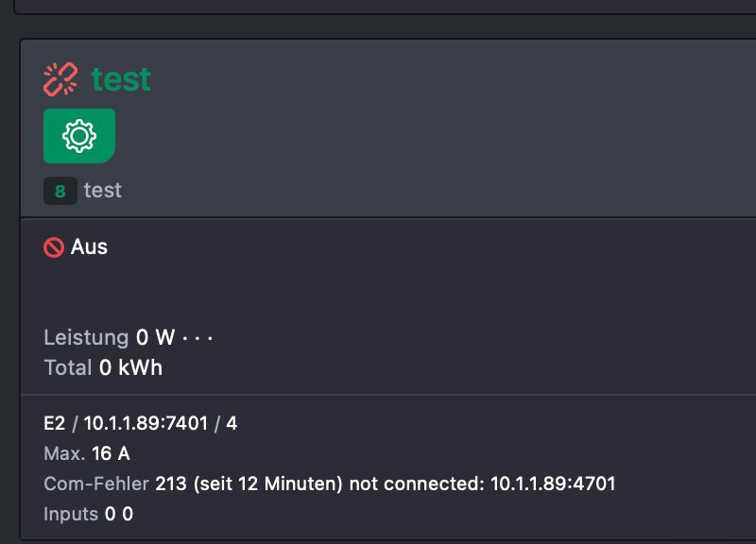Image resolution: width=756 pixels, height=544 pixels.
Task: Select the number 8 badge
Action: click(x=60, y=191)
